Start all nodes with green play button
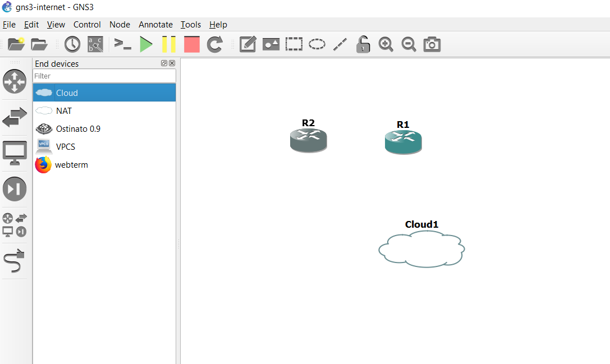This screenshot has width=610, height=364. click(x=146, y=44)
